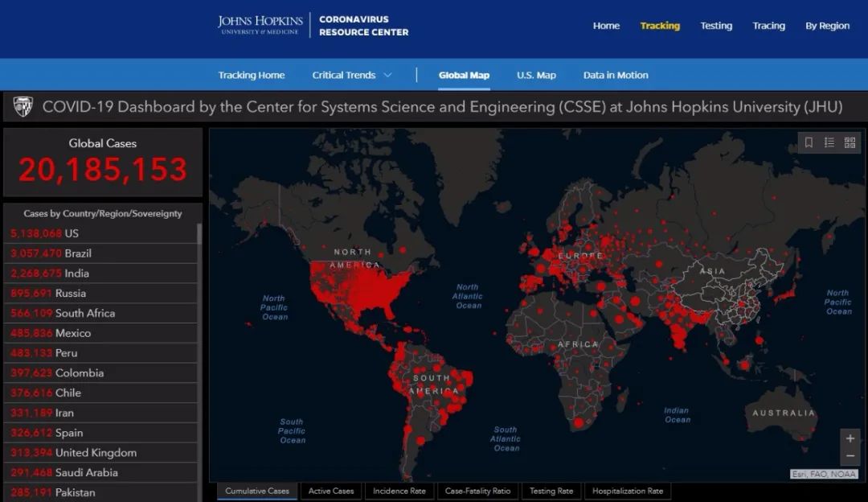868x502 pixels.
Task: Open the By Region nav item
Action: pyautogui.click(x=828, y=26)
